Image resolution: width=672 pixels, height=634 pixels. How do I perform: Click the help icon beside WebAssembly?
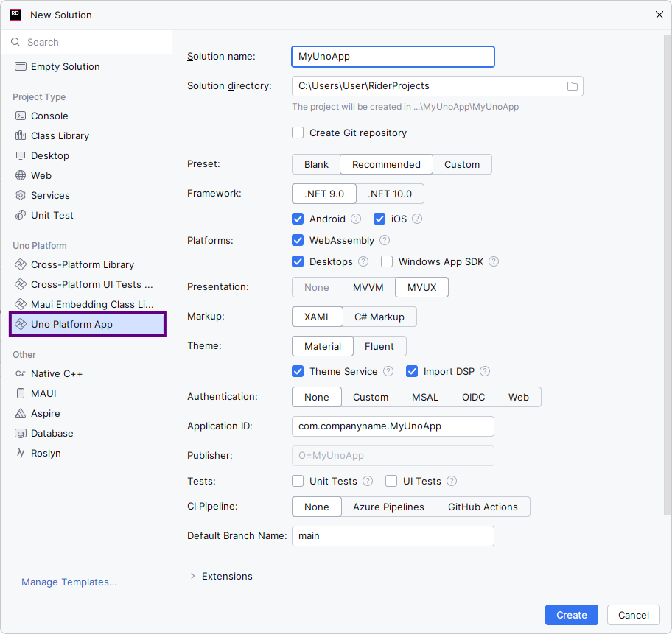[385, 240]
